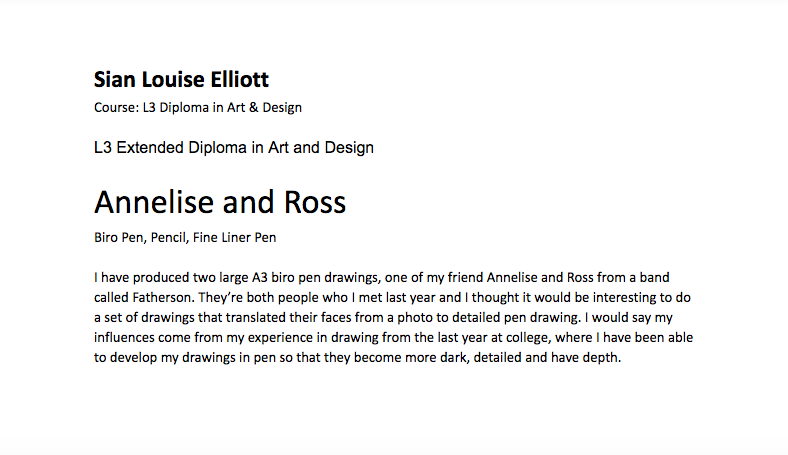Click the word influences in the paragraph

(x=124, y=337)
